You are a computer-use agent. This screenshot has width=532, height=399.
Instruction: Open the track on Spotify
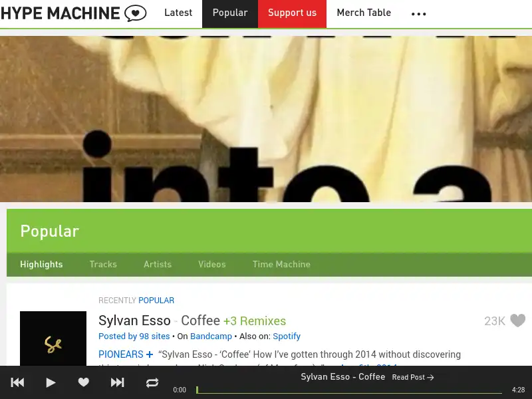[287, 336]
